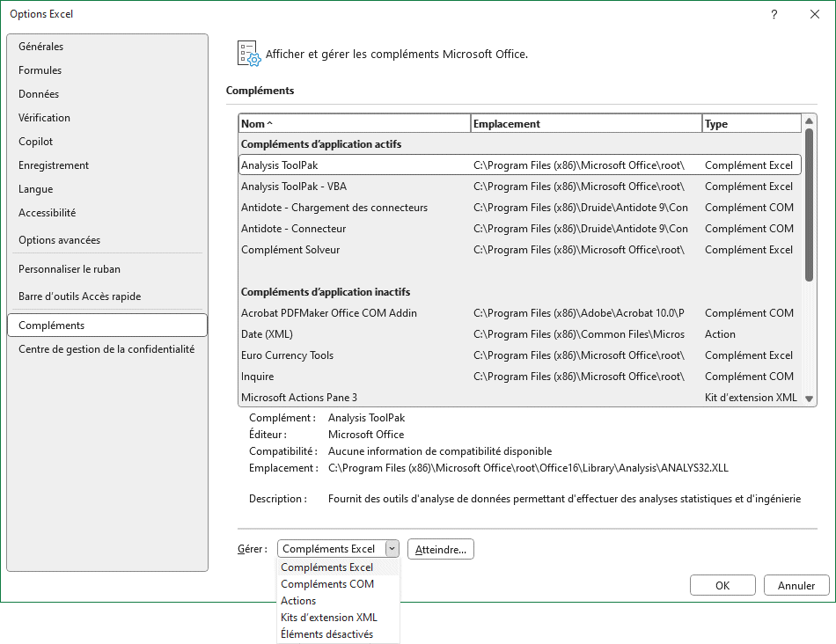Open Centre de gestion de la confidentialité
The width and height of the screenshot is (836, 644).
pyautogui.click(x=107, y=349)
